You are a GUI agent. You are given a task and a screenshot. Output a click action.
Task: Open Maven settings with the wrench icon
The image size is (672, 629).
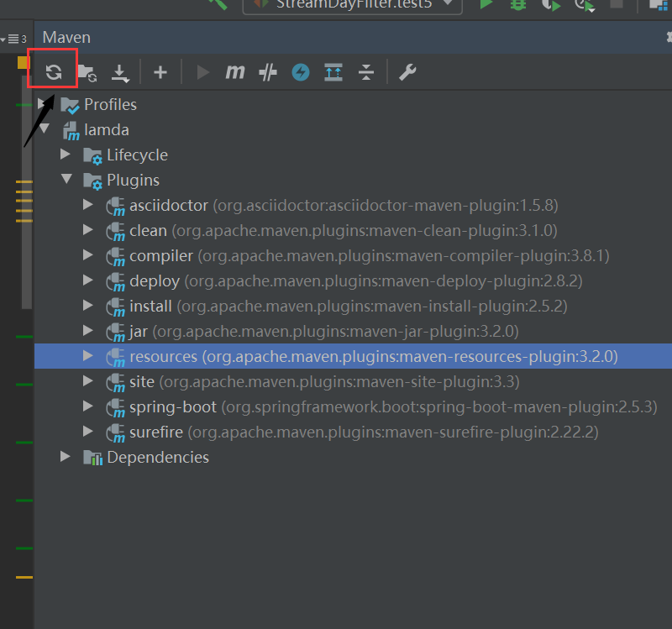(407, 72)
